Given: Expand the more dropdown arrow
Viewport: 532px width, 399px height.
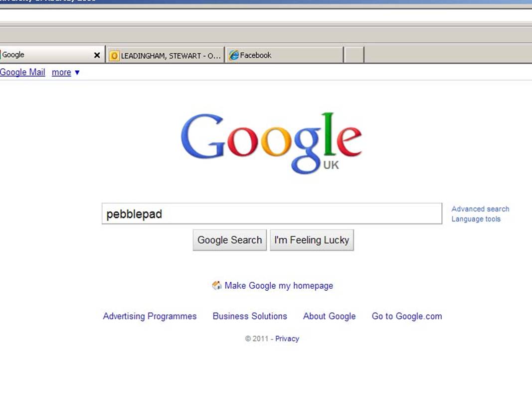Looking at the screenshot, I should tap(77, 72).
